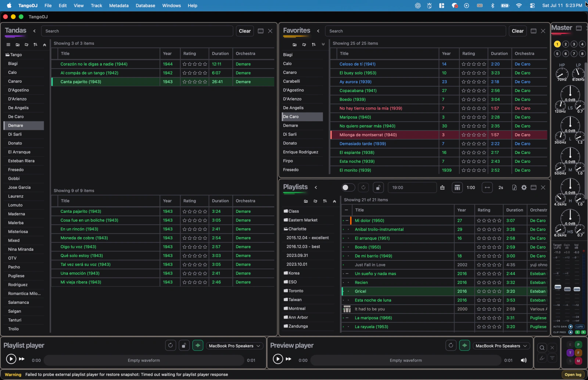This screenshot has width=588, height=380.
Task: Select Master preset 1
Action: point(557,44)
